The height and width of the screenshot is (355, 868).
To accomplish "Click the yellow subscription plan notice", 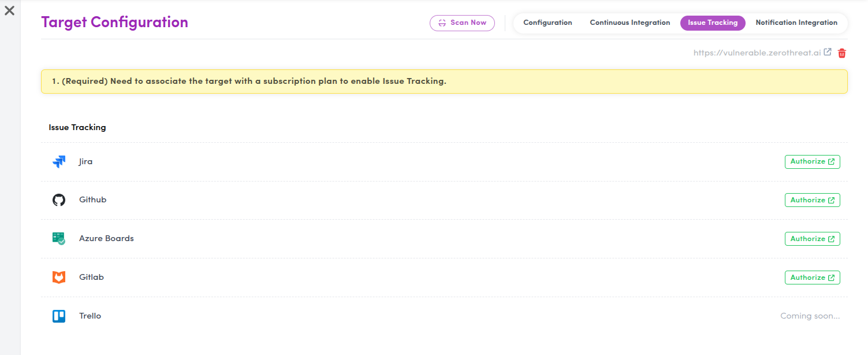I will 444,82.
